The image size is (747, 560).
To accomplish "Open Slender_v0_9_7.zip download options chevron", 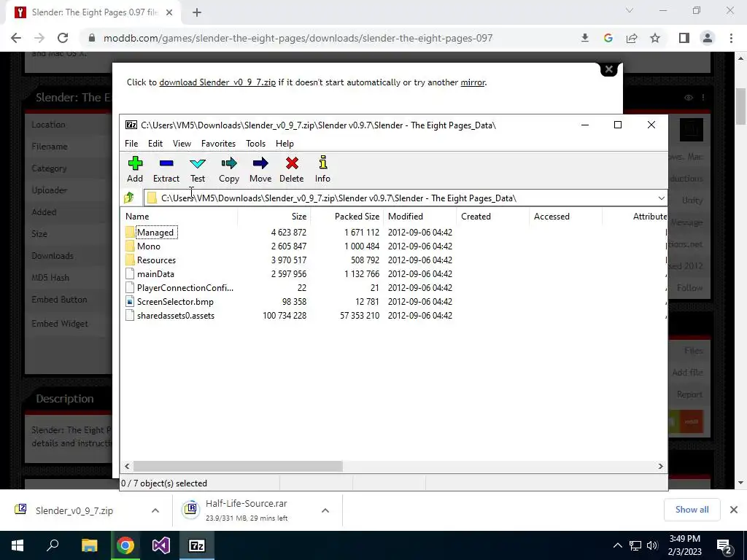I will pyautogui.click(x=155, y=510).
